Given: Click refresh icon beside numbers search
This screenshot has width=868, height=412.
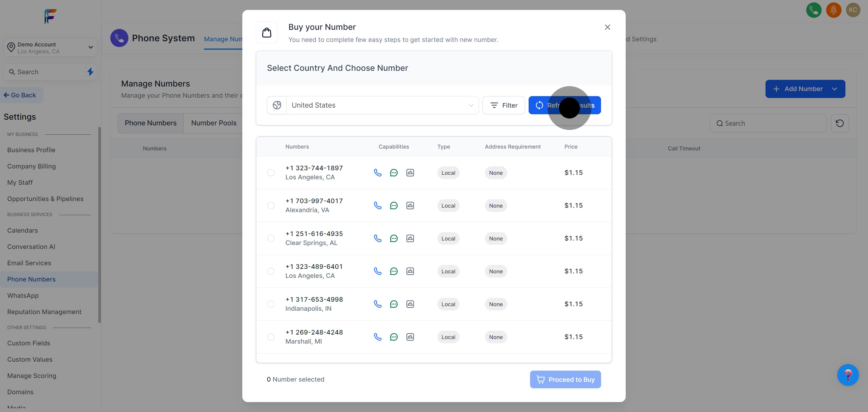Looking at the screenshot, I should point(839,123).
